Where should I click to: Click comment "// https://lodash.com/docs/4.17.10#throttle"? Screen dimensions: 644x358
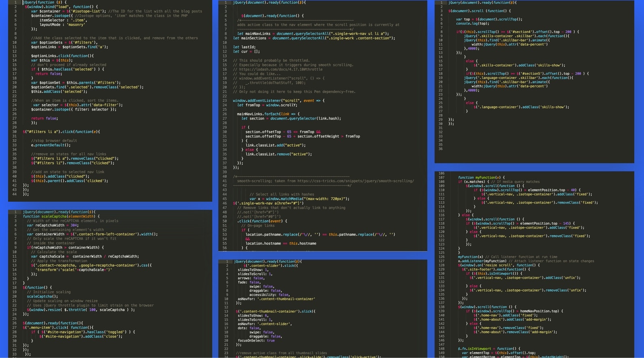(278, 69)
